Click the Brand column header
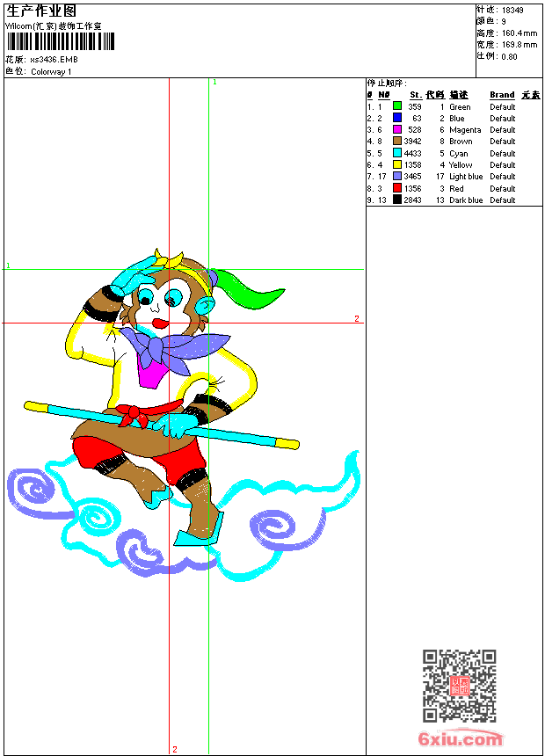 tap(502, 95)
